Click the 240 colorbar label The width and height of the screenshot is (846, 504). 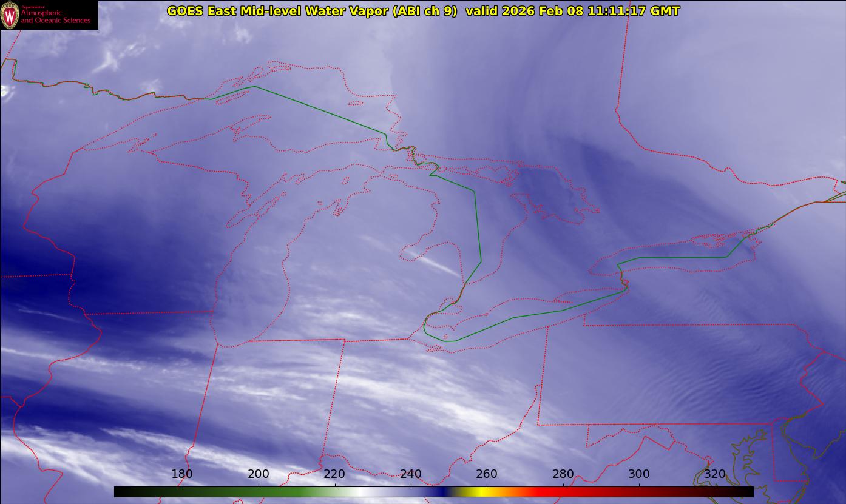point(411,474)
